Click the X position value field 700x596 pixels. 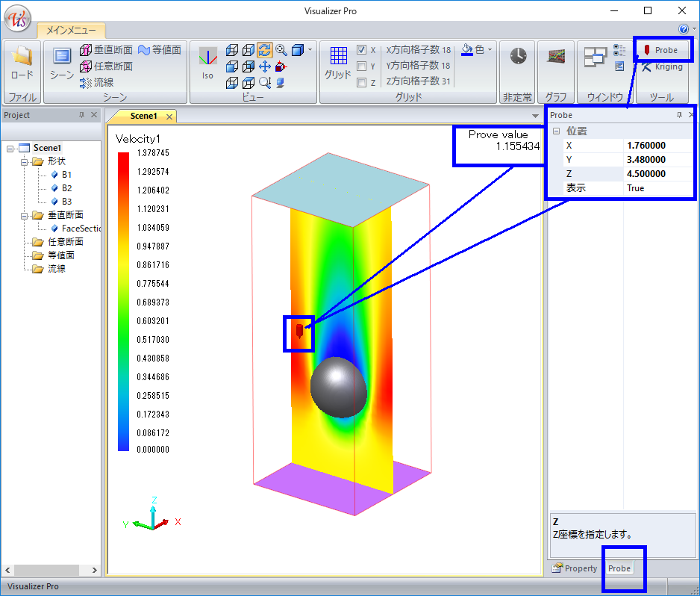[657, 146]
